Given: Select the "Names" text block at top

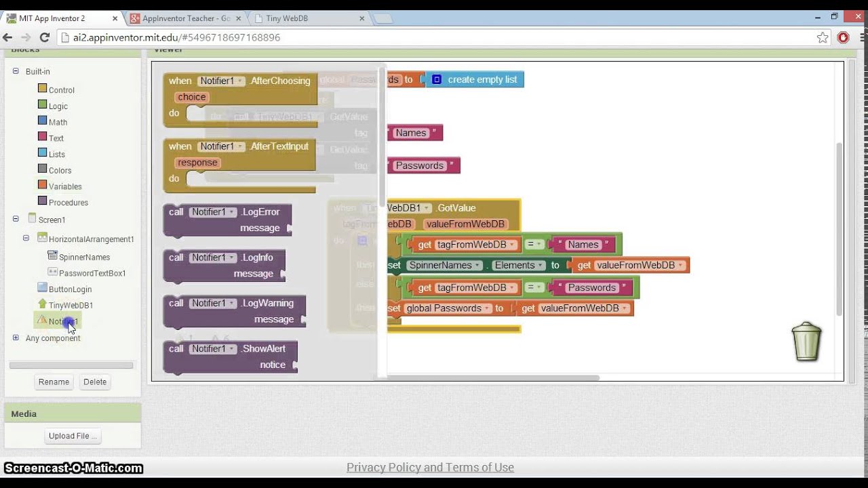Looking at the screenshot, I should coord(415,133).
